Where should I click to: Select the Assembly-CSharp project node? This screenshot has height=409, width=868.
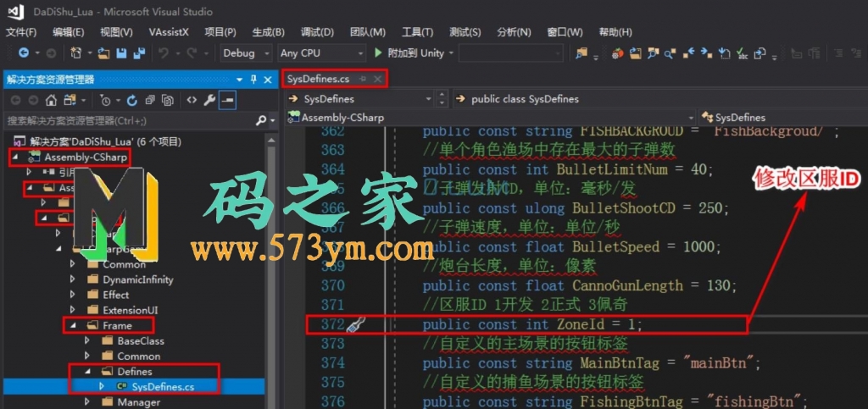pyautogui.click(x=86, y=157)
